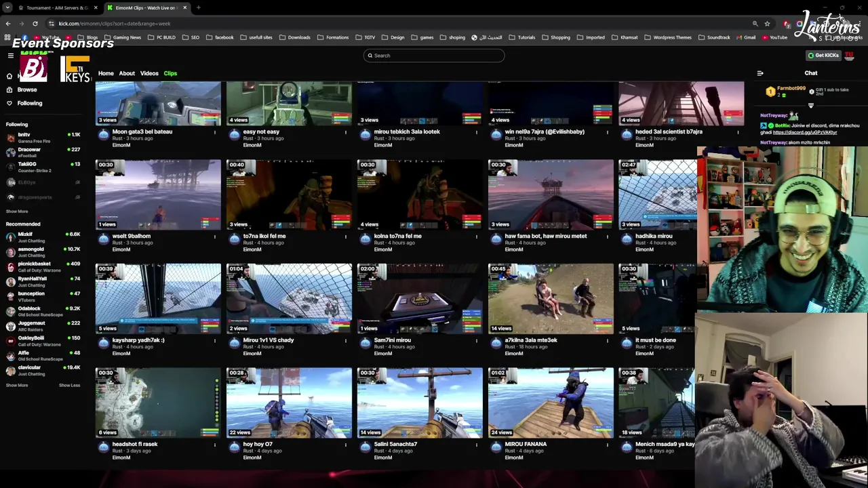Open a new browser tab with plus
Viewport: 868px width, 488px height.
[198, 7]
